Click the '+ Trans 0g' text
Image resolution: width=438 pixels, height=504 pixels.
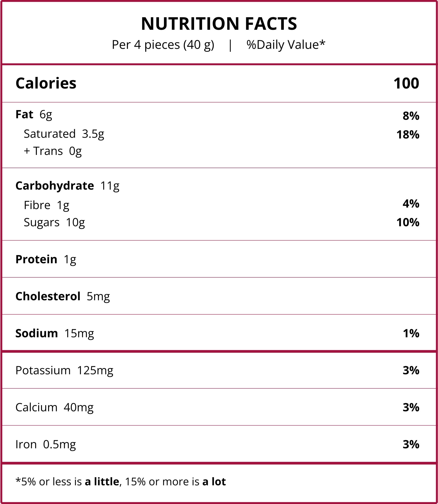53,151
